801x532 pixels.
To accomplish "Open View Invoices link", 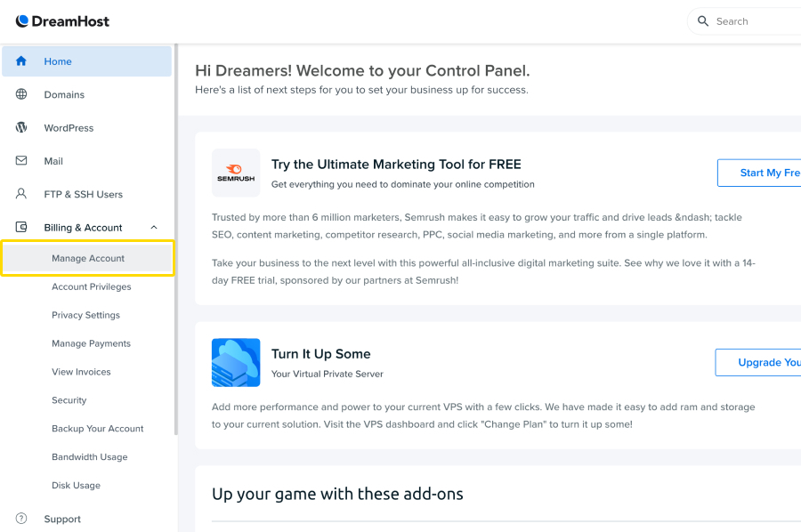I will tap(81, 372).
